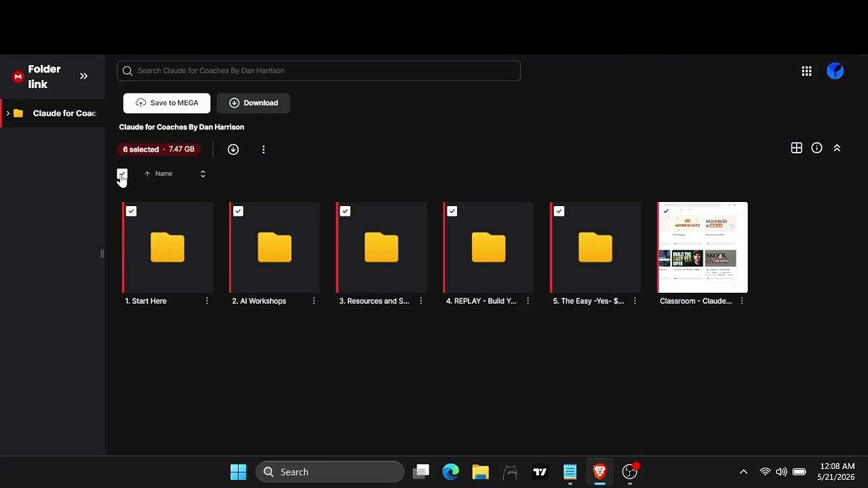Image resolution: width=868 pixels, height=488 pixels.
Task: Open the apps grid menu icon
Action: pos(806,71)
